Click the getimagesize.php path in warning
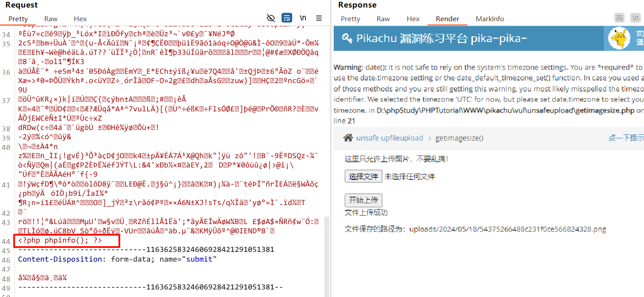The image size is (644, 297). pyautogui.click(x=506, y=110)
